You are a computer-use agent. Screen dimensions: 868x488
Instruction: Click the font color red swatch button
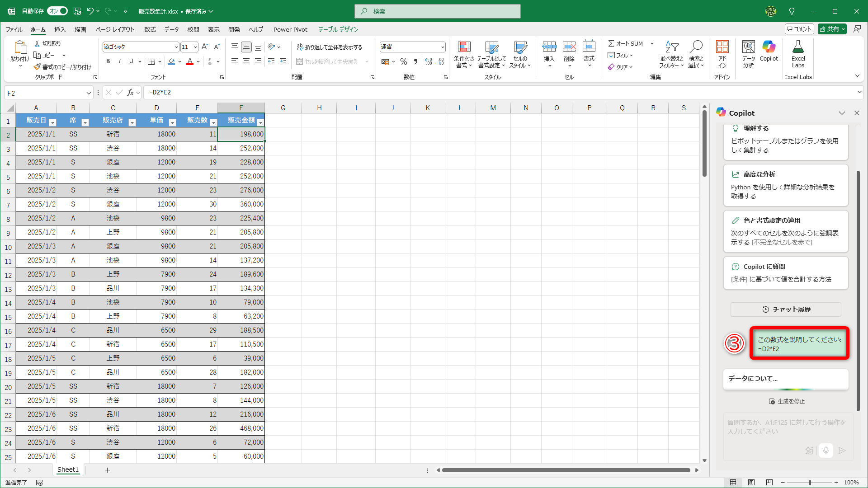point(190,61)
